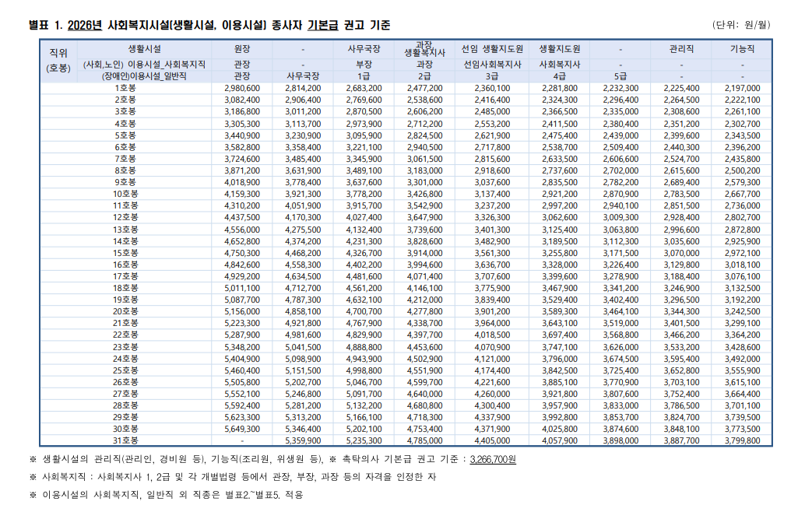Image resolution: width=812 pixels, height=526 pixels.
Task: Click the '선임 생활지도원' header cell
Action: coord(492,49)
